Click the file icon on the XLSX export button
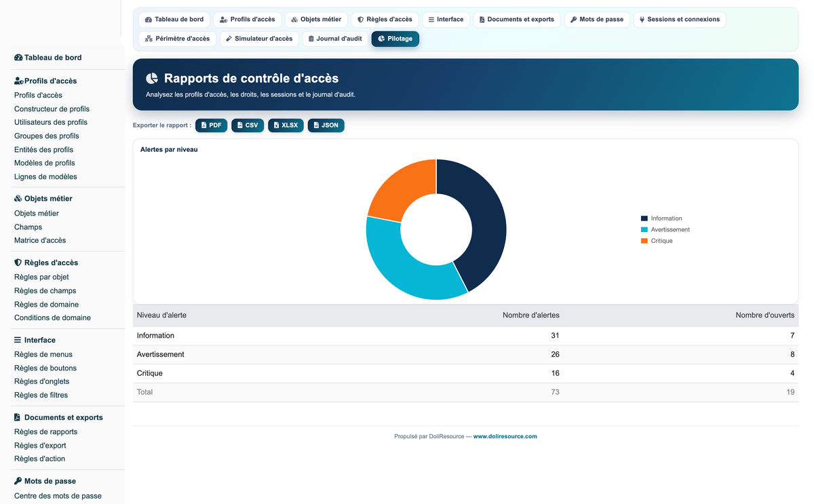The width and height of the screenshot is (814, 504). click(x=276, y=125)
